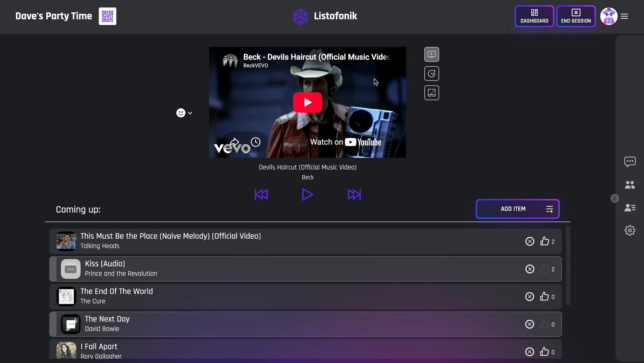Open Watch on YouTube link
Image resolution: width=644 pixels, height=363 pixels.
(346, 142)
